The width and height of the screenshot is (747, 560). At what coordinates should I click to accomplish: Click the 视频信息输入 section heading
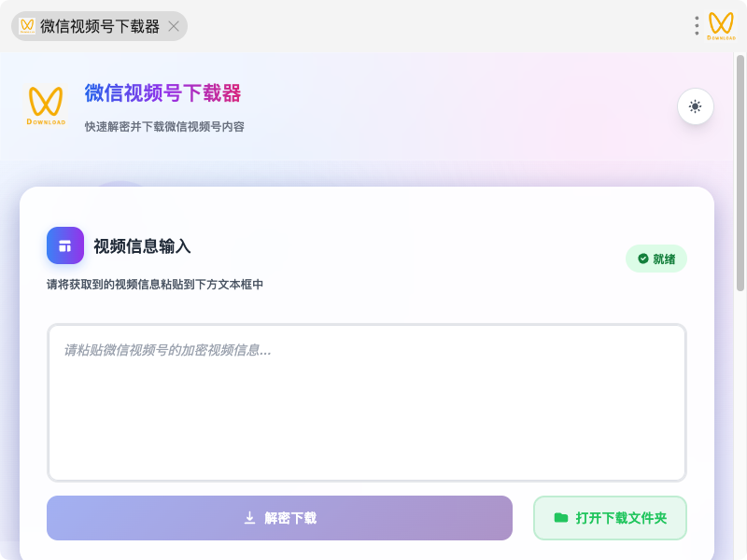pos(142,246)
